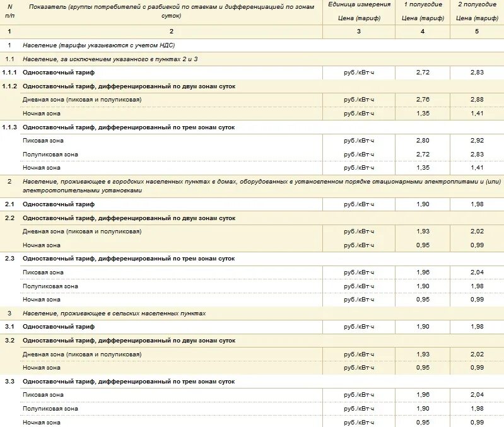Click value 1,90 in section 3.3 half-peak zone
This screenshot has width=504, height=427.
(x=423, y=409)
